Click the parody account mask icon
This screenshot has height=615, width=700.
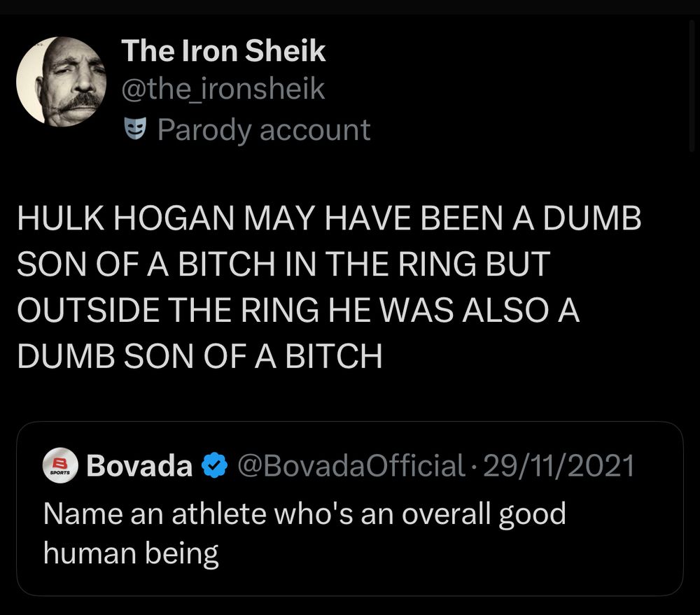(134, 129)
